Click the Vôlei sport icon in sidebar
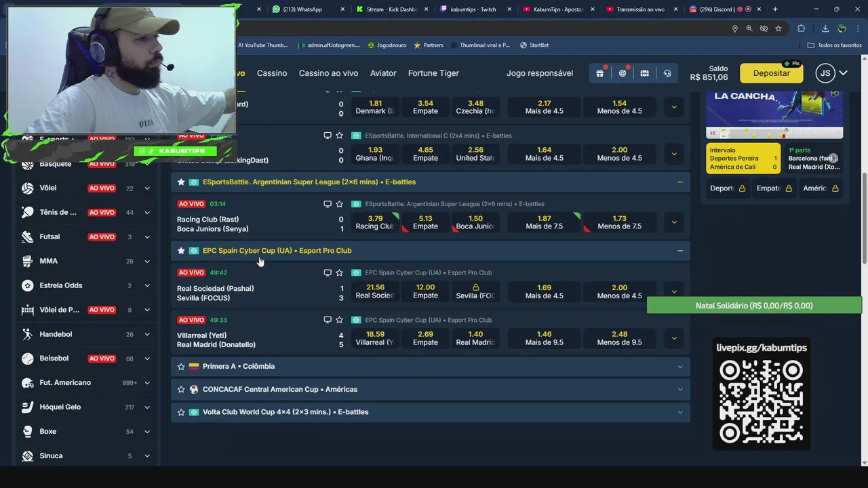Image resolution: width=868 pixels, height=488 pixels. tap(27, 188)
